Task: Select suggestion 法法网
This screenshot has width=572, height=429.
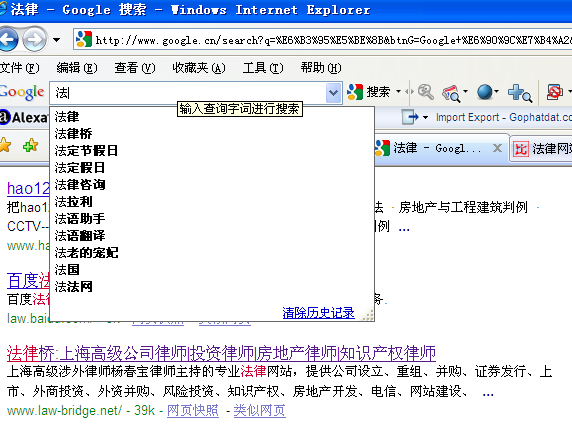Action: tap(212, 287)
